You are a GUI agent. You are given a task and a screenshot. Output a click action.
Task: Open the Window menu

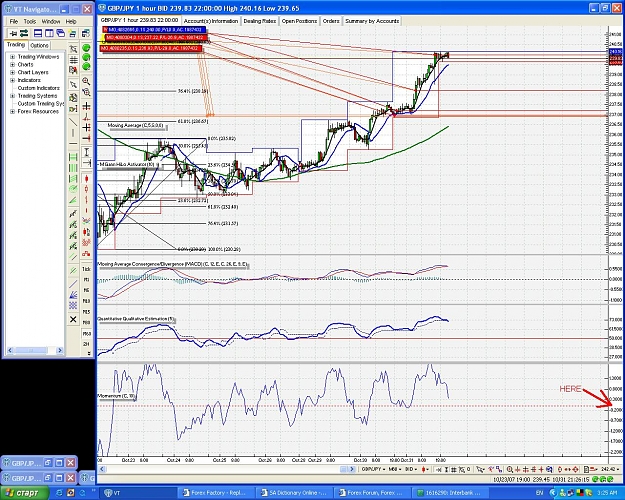coord(51,22)
